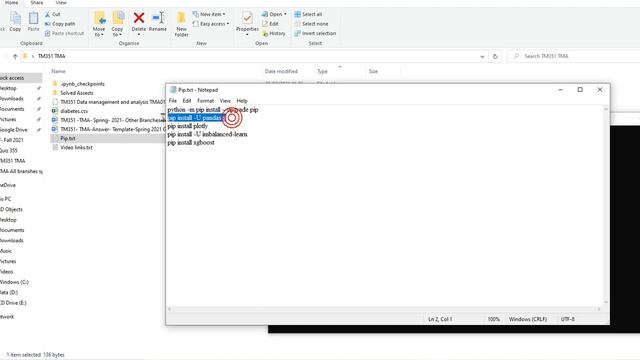Sort files by the Name column
This screenshot has width=640, height=360.
[x=58, y=71]
